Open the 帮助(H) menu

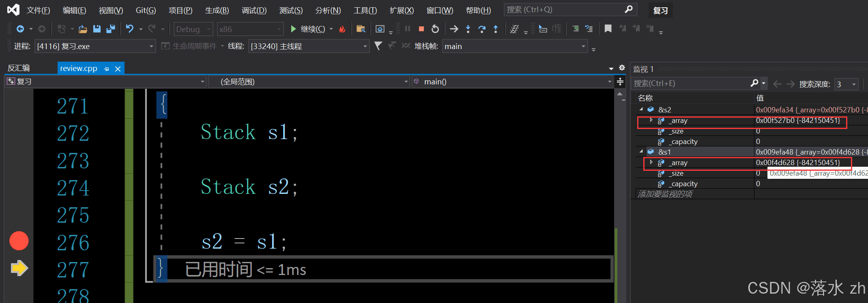(x=478, y=10)
